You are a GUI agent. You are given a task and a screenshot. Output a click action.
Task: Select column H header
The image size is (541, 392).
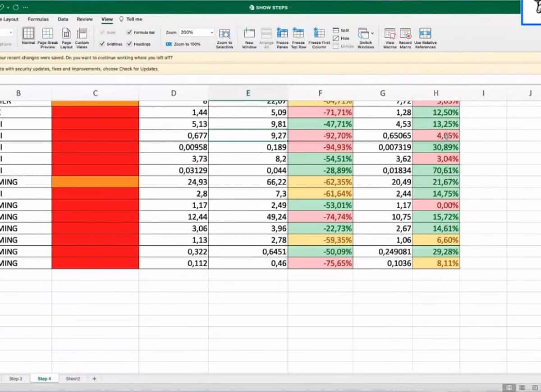436,93
